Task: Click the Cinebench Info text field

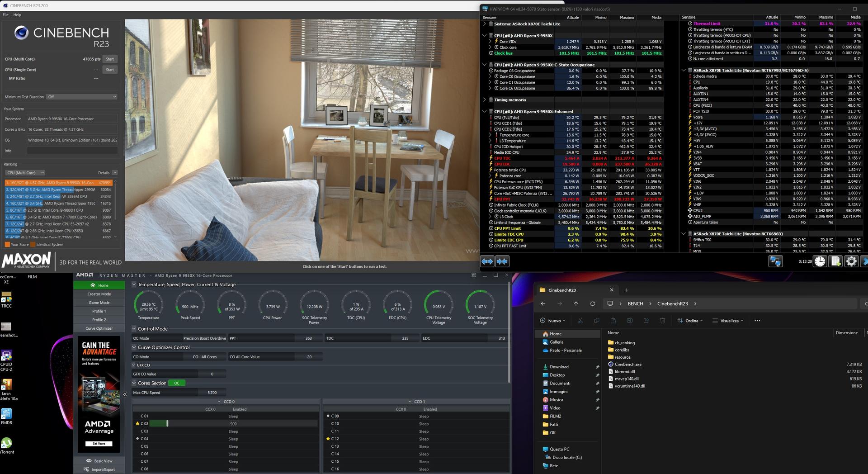Action: (72, 151)
